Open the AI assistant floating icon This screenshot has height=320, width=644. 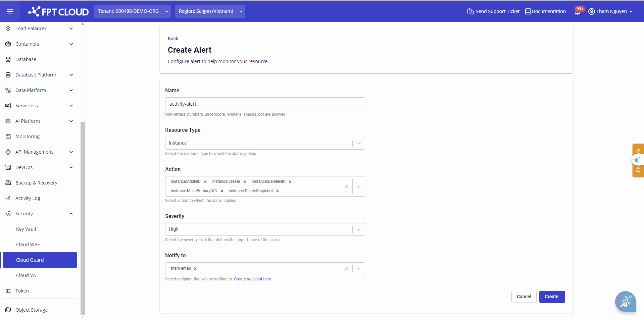tap(626, 302)
